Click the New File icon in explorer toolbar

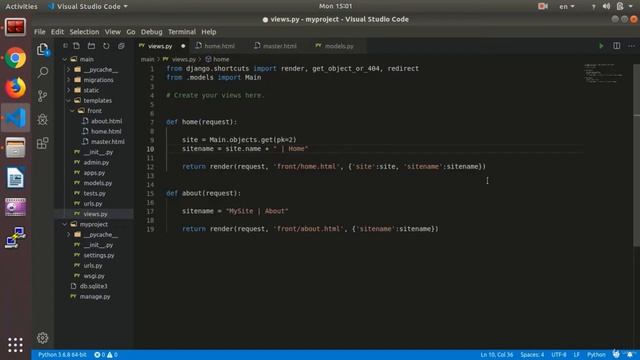coord(76,46)
